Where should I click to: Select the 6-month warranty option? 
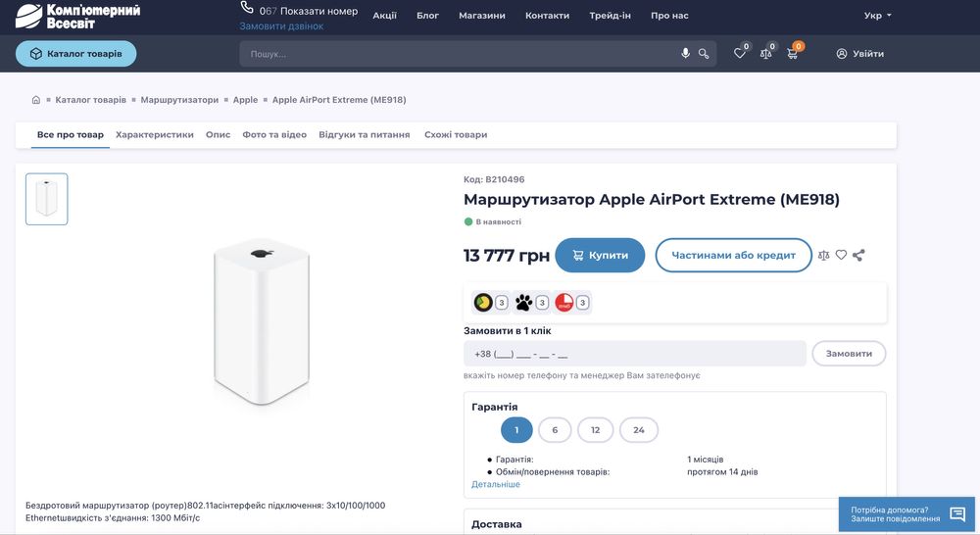pyautogui.click(x=555, y=430)
